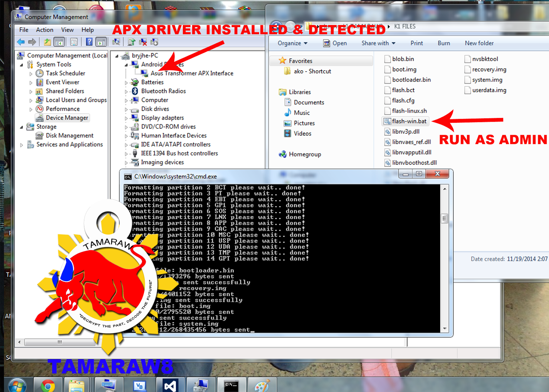The height and width of the screenshot is (392, 549).
Task: Click the Disable device toolbar icon
Action: tap(154, 42)
